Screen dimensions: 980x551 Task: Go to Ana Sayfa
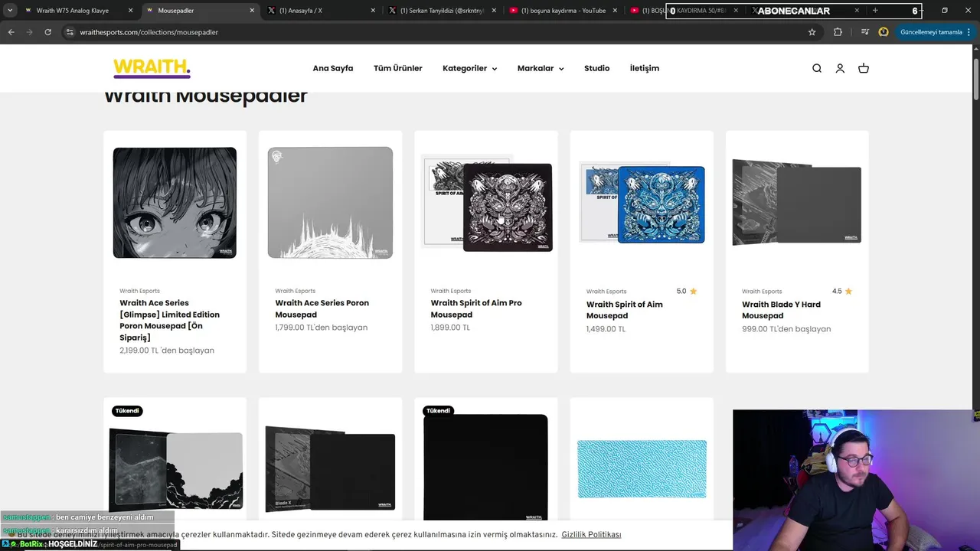(333, 68)
